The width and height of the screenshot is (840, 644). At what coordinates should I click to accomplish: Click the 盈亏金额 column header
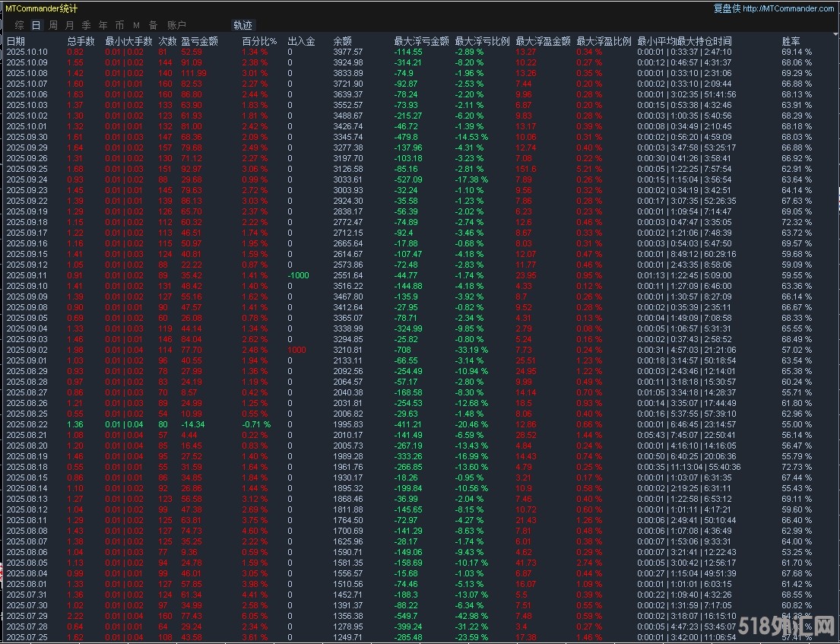point(199,41)
